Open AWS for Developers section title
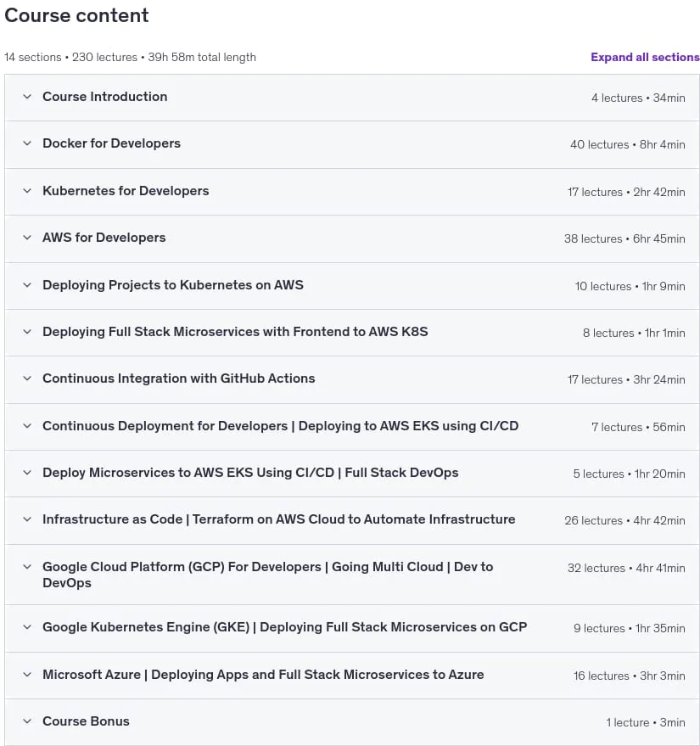The width and height of the screenshot is (700, 746). pyautogui.click(x=104, y=238)
